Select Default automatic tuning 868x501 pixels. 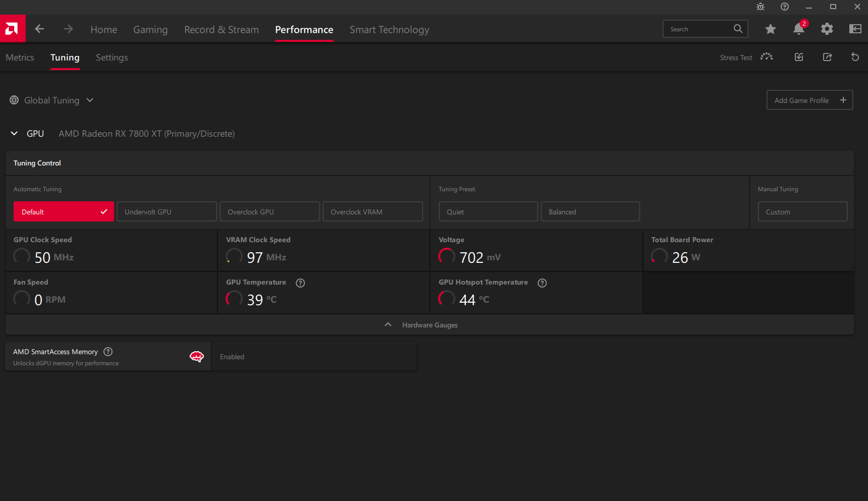pos(64,212)
